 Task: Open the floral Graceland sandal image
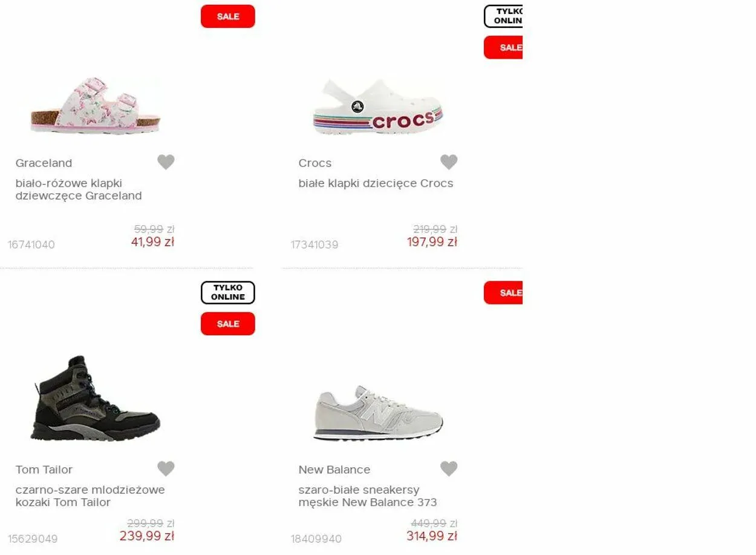point(96,106)
